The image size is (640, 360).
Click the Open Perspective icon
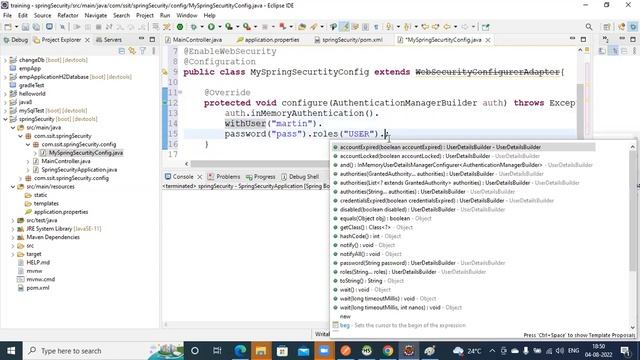coord(607,27)
